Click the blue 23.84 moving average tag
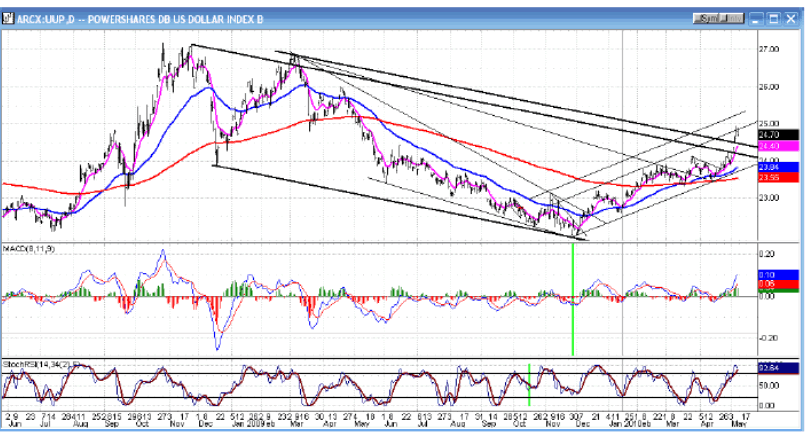The width and height of the screenshot is (805, 435). (778, 167)
